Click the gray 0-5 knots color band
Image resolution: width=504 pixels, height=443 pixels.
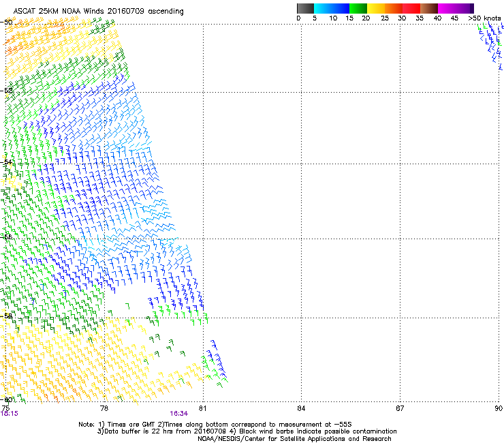(x=305, y=8)
